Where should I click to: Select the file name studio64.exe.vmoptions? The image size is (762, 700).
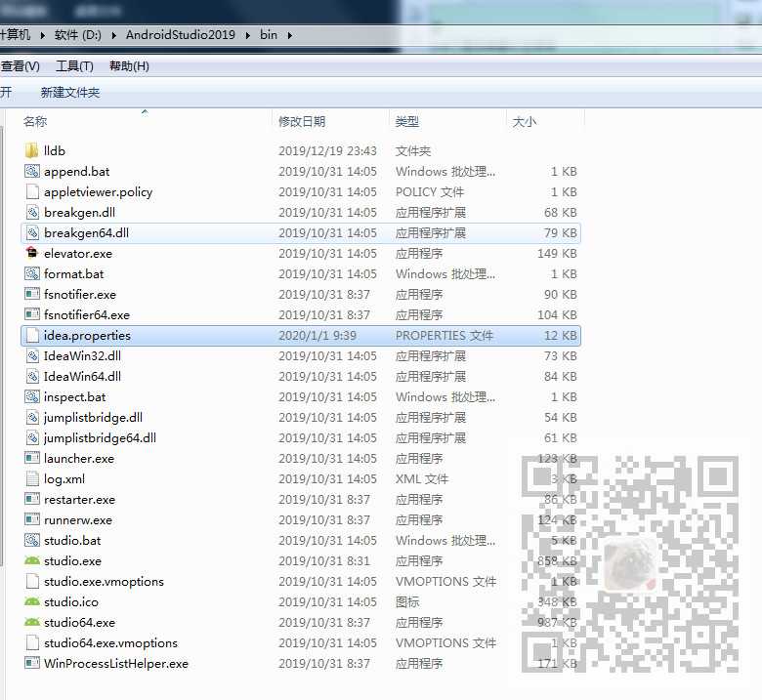tap(110, 643)
